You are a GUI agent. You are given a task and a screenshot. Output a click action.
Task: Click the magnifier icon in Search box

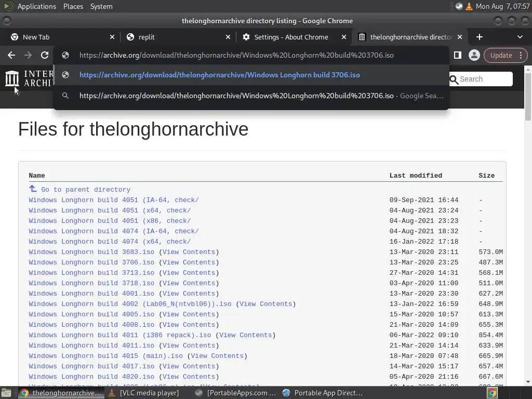[454, 79]
